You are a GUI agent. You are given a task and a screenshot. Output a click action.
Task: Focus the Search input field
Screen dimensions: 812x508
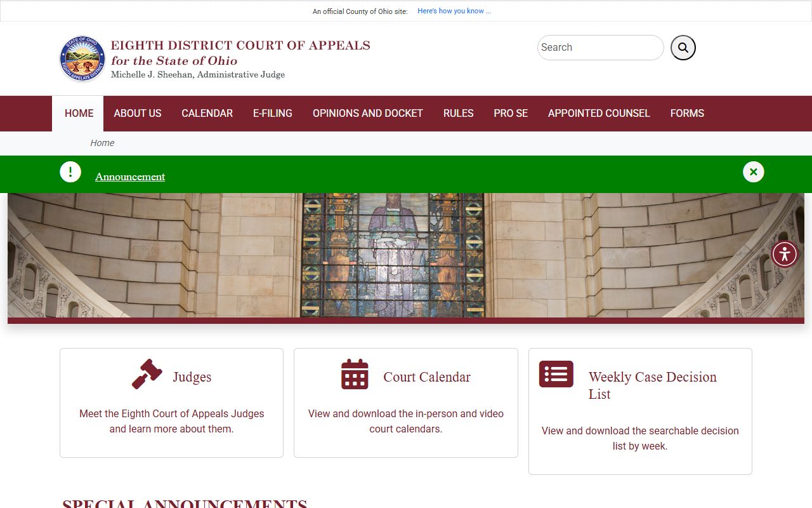(600, 48)
